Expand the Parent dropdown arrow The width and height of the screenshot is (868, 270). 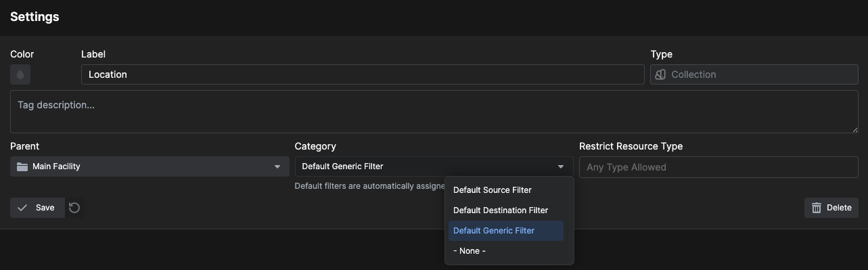(x=277, y=166)
